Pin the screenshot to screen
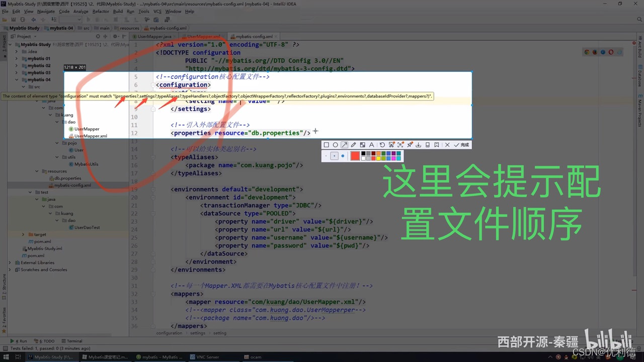Viewport: 644px width, 362px height. 410,145
